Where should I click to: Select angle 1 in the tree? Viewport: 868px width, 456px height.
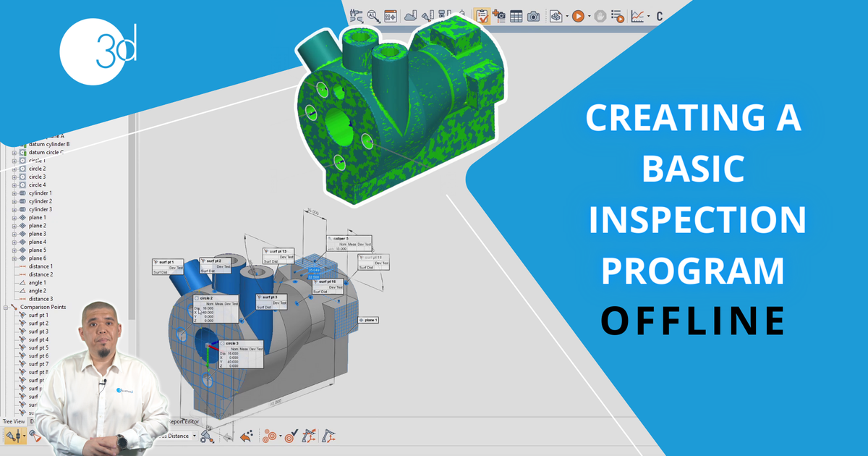38,283
